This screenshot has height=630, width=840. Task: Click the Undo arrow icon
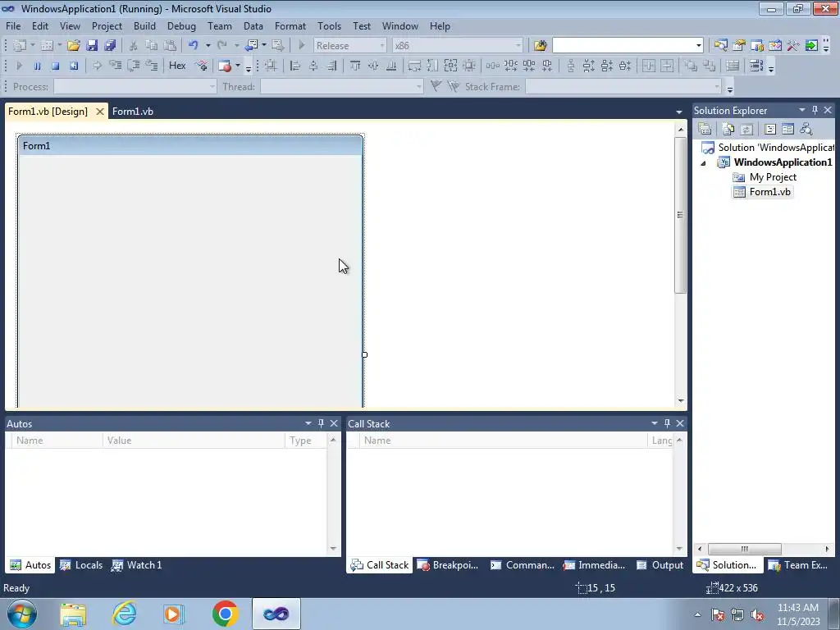pos(193,46)
